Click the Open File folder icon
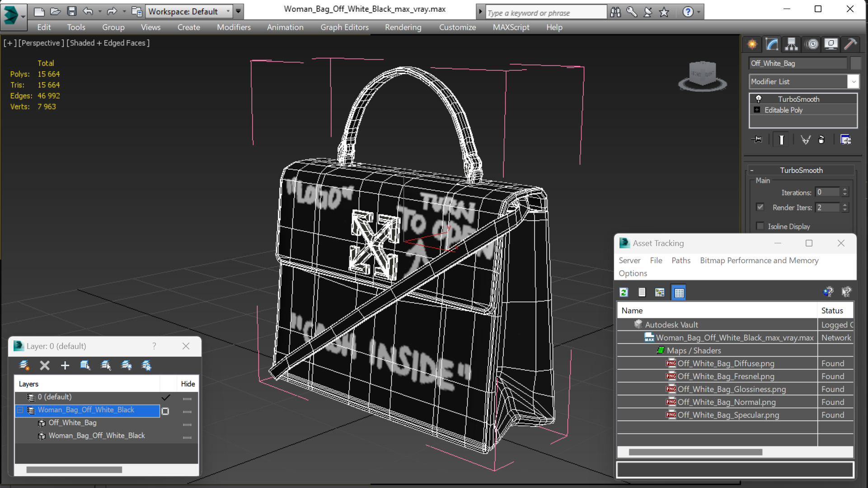The height and width of the screenshot is (488, 868). point(55,11)
